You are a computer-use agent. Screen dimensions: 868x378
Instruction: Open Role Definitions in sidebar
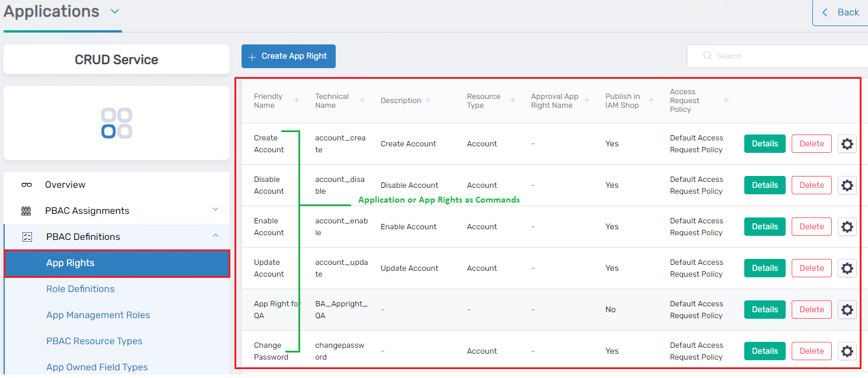[x=81, y=289]
